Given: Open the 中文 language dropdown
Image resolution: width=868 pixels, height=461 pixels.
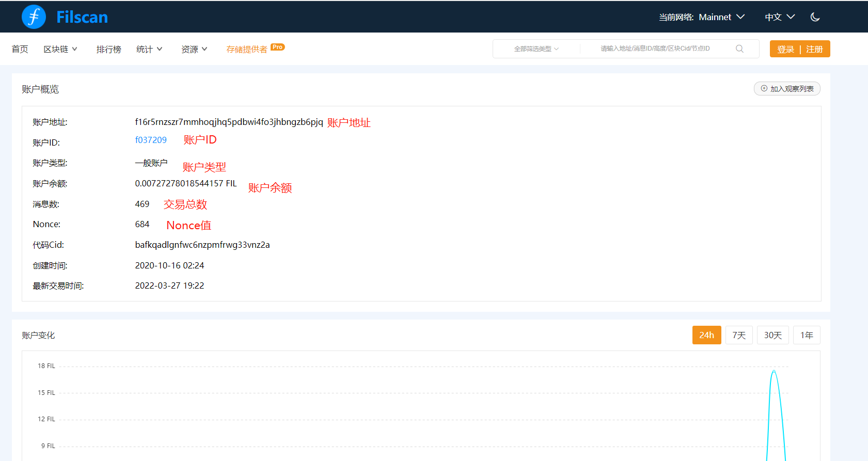Looking at the screenshot, I should pos(779,17).
